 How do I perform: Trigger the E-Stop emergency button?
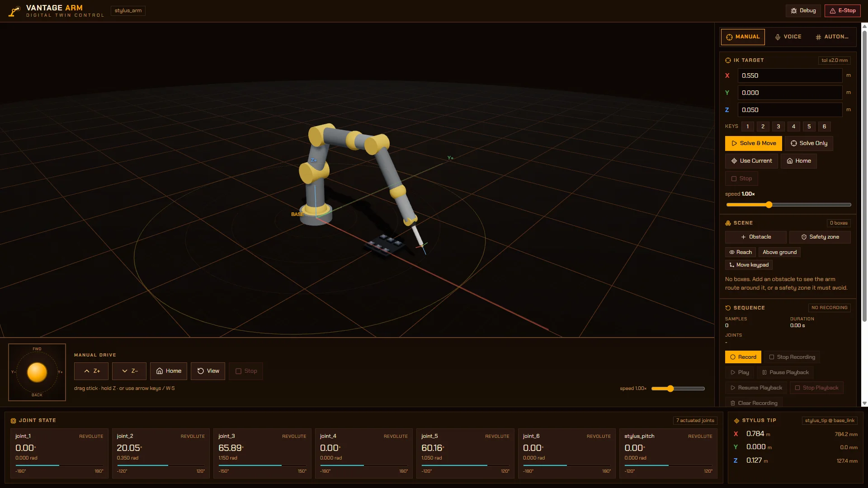(x=842, y=11)
